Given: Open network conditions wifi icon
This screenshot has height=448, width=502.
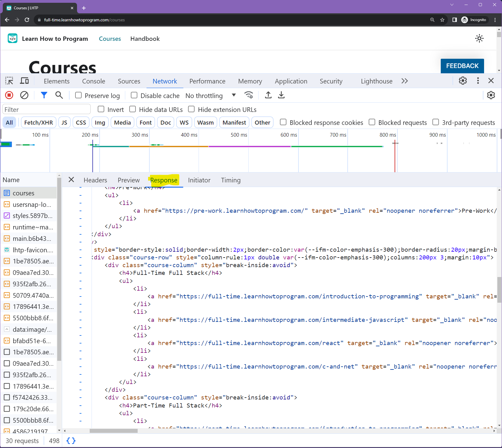Looking at the screenshot, I should 249,95.
